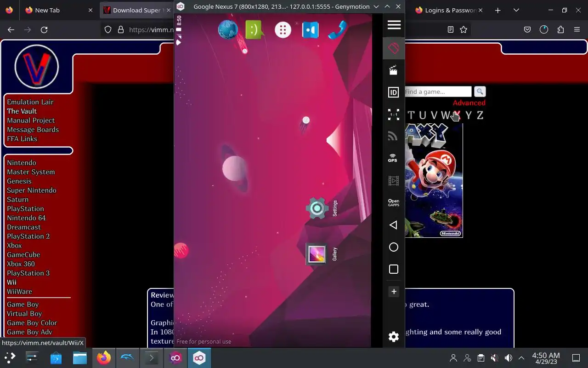Open the Message Boards link
Viewport: 588px width, 368px height.
pos(33,130)
